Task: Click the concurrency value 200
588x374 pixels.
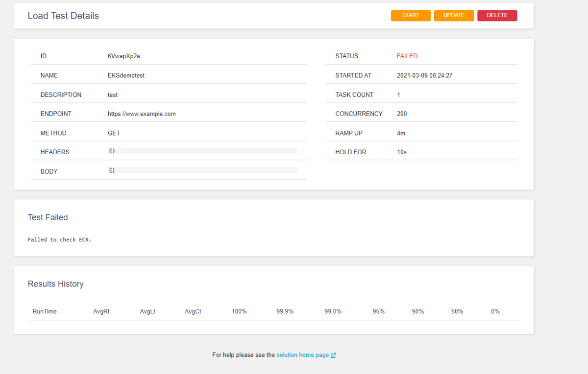Action: click(x=402, y=114)
